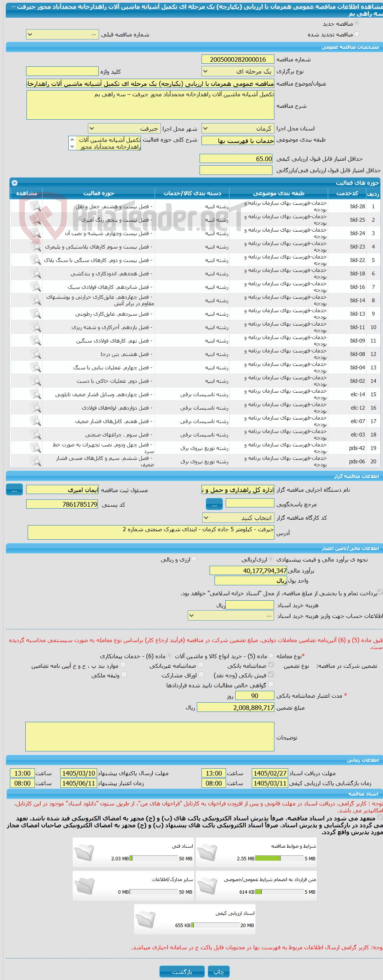Toggle the فیش بانکی (وجه نقد) checkbox
Viewport: 383px width, 980px height.
pos(271,674)
